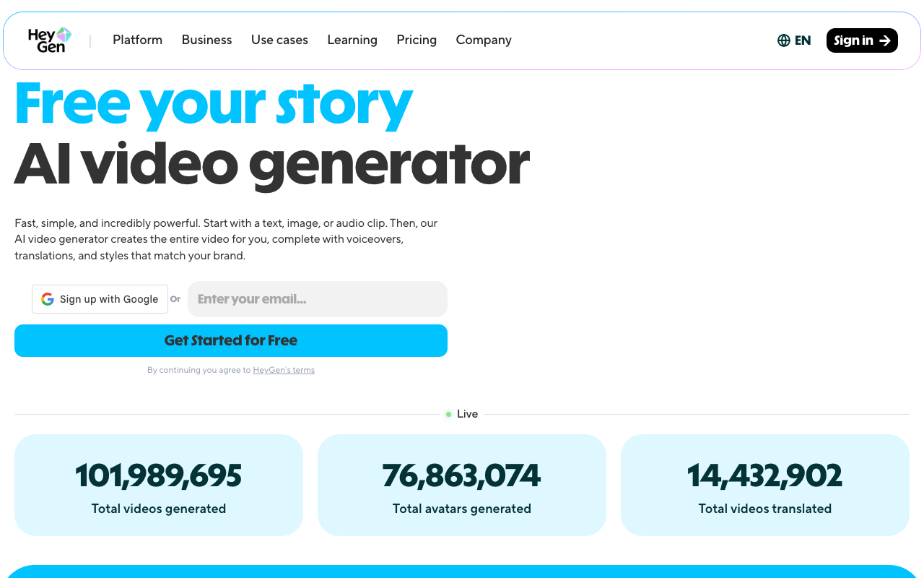Open the HeyGen's terms link
The width and height of the screenshot is (924, 578).
[x=284, y=370]
